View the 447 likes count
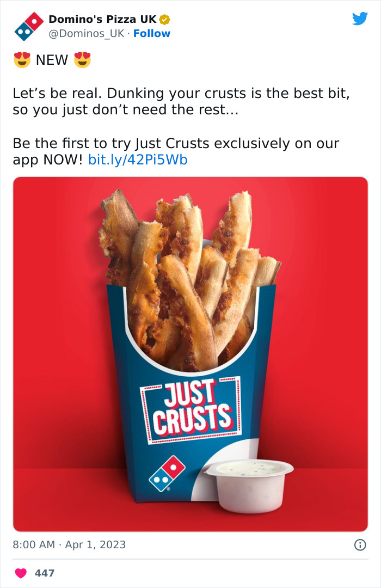Viewport: 381px width, 588px height. [45, 573]
